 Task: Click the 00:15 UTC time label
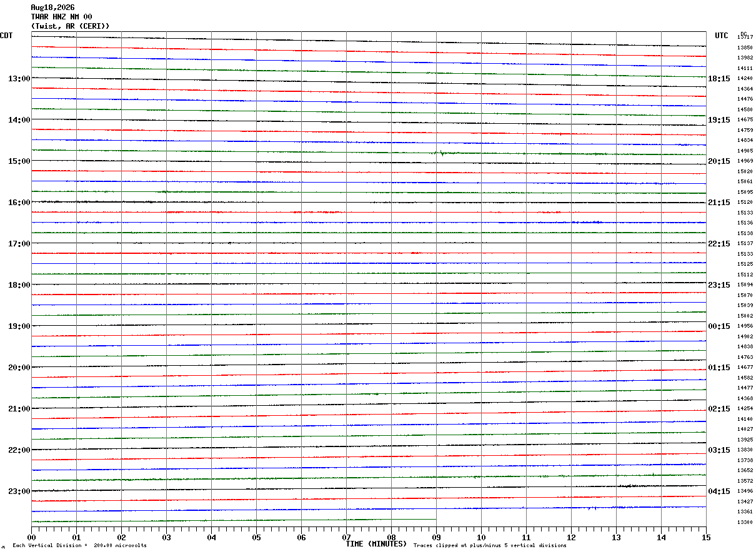point(719,326)
